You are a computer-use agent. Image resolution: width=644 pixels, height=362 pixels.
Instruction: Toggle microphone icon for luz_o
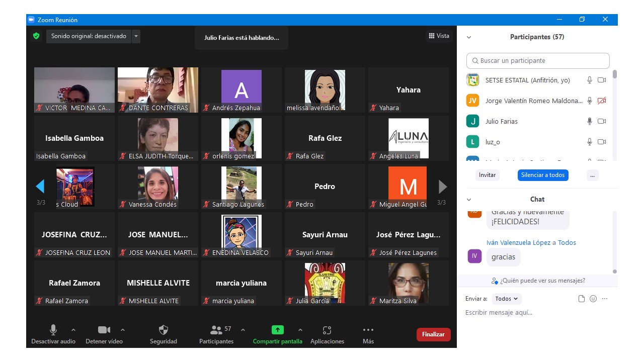(x=590, y=142)
